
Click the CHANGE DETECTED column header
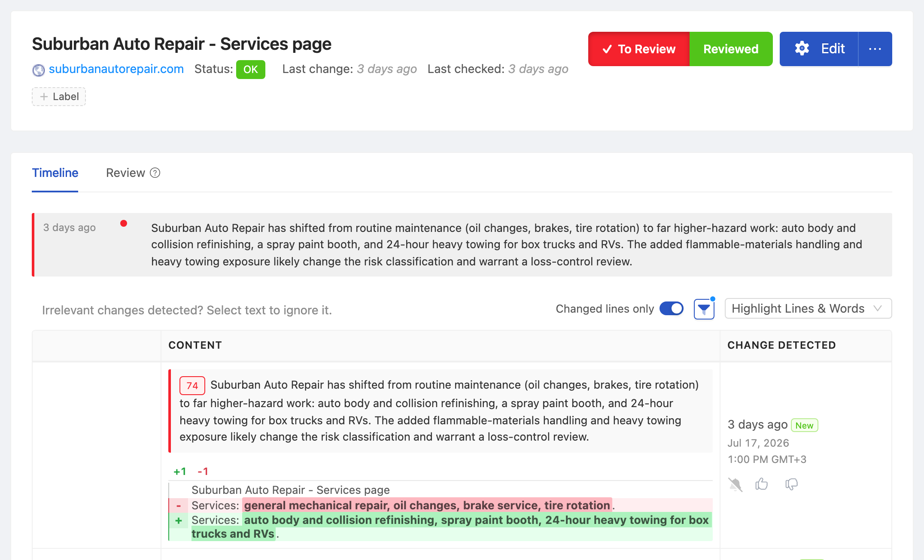coord(781,345)
